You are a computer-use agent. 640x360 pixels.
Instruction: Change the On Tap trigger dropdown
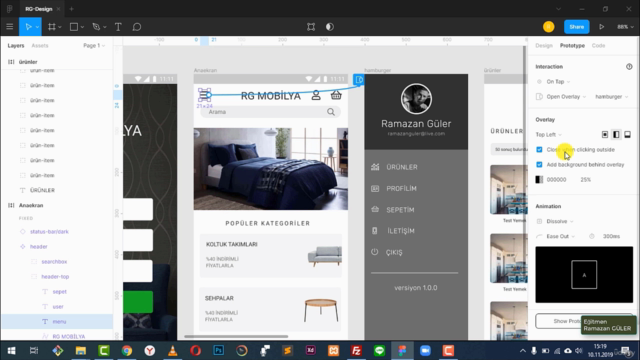click(x=558, y=82)
